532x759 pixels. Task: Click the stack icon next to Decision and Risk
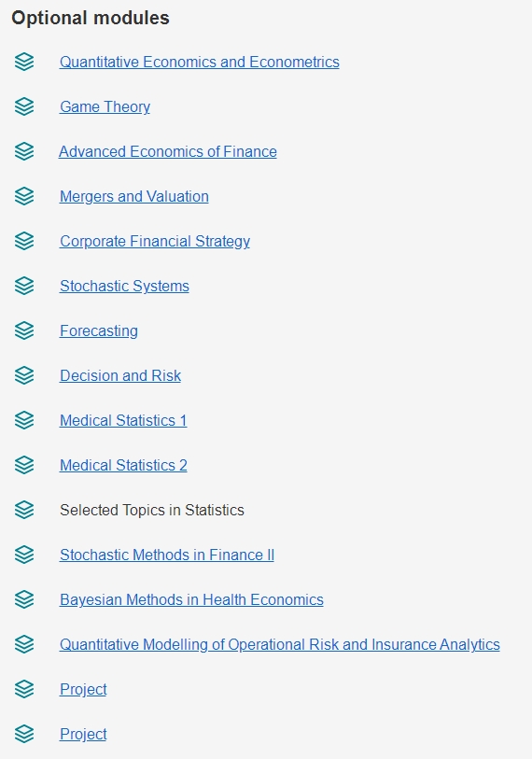point(24,375)
